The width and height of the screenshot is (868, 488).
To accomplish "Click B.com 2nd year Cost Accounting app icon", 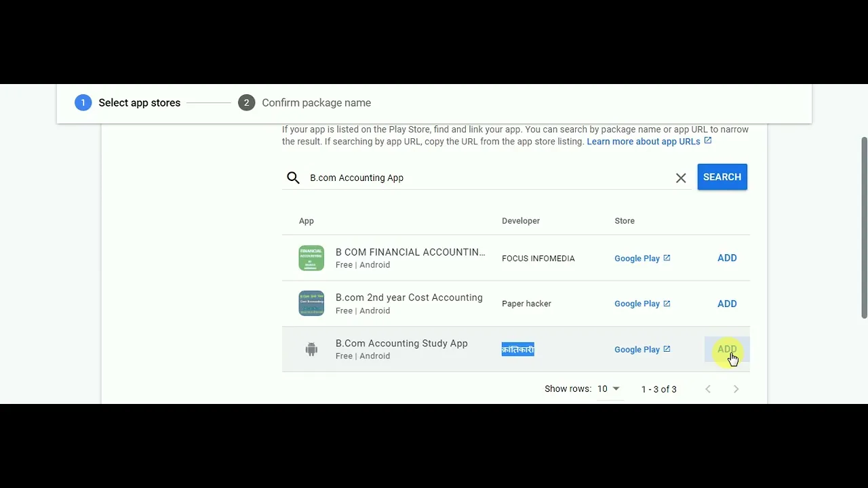I will click(x=311, y=304).
